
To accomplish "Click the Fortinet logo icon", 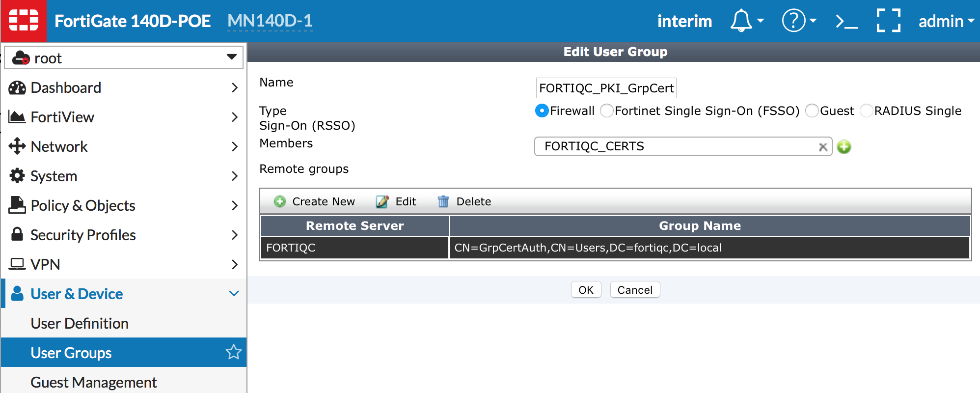I will (x=24, y=21).
